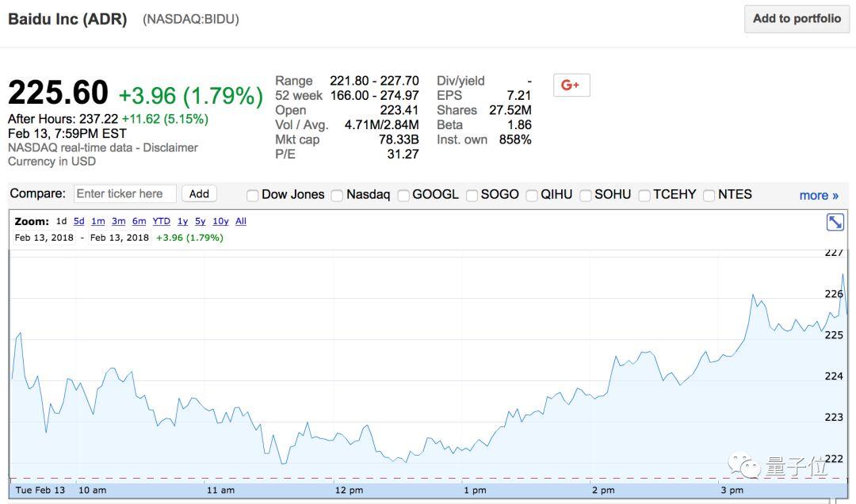Screen dimensions: 856x504
Task: Select the YTD zoom range
Action: [x=161, y=221]
